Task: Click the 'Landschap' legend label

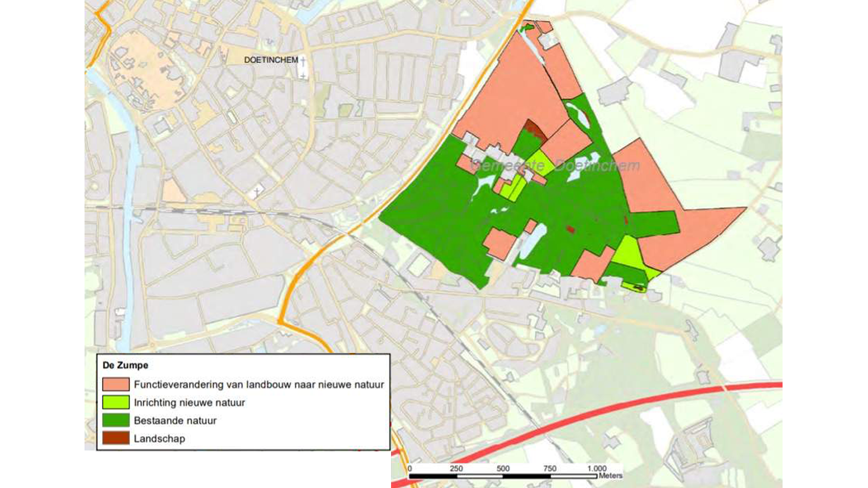Action: click(160, 439)
